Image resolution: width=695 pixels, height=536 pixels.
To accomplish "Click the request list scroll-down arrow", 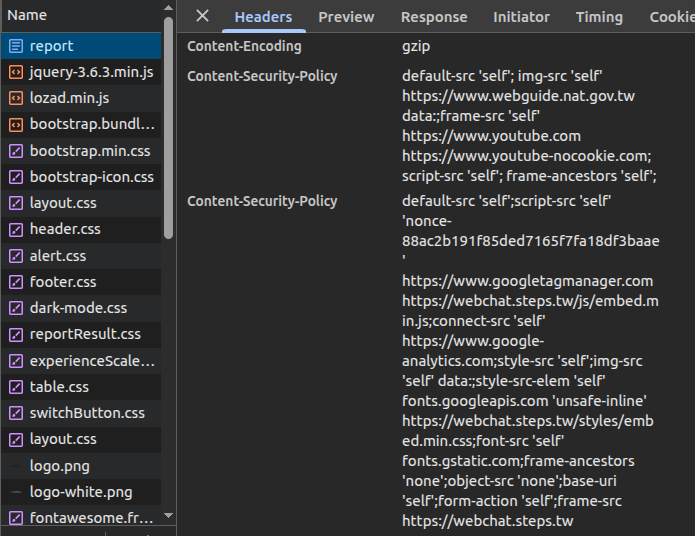I will 168,515.
